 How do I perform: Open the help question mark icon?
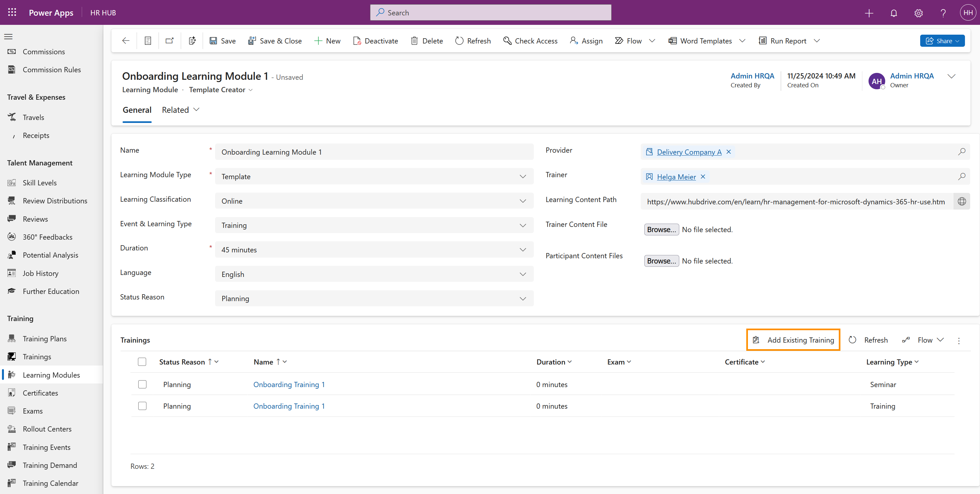coord(943,13)
